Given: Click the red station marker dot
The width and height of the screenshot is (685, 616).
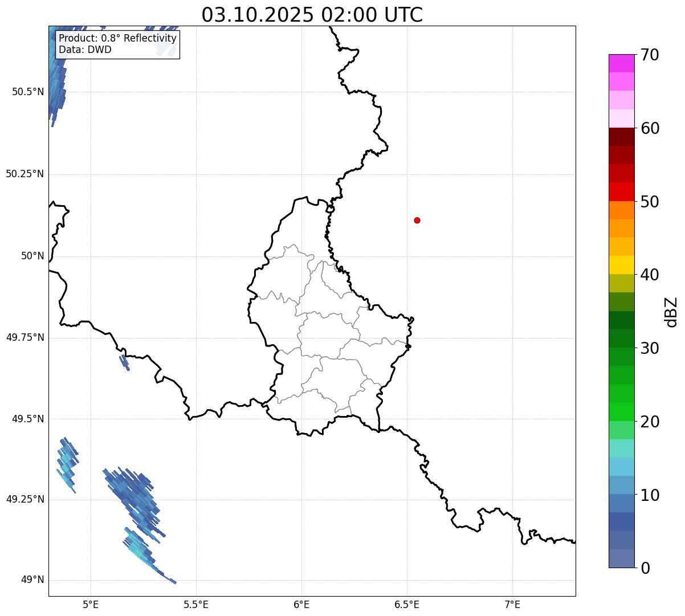Looking at the screenshot, I should click(x=417, y=220).
